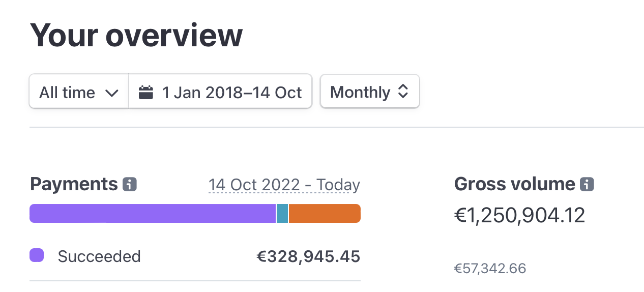
Task: Click the info icon next to Gross volume
Action: pyautogui.click(x=587, y=184)
